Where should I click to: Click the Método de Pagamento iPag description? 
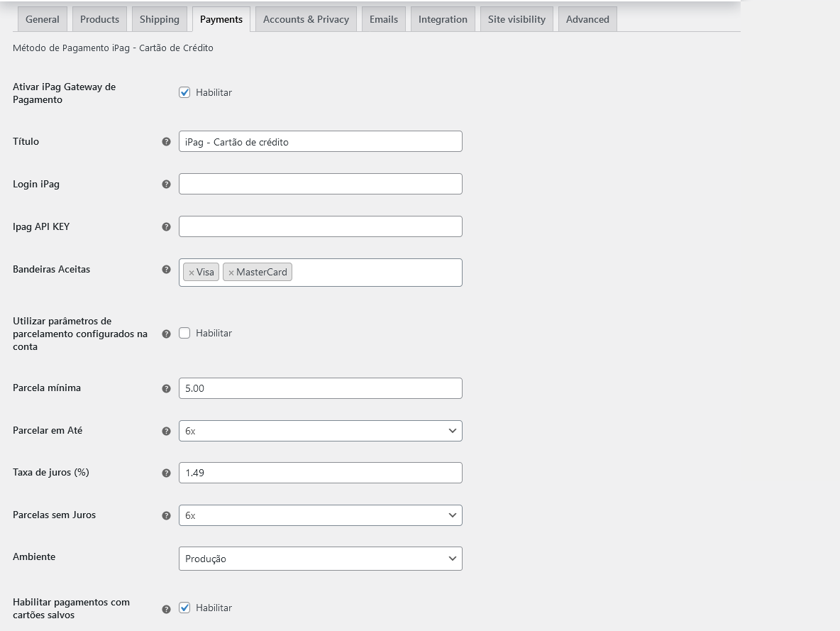click(x=113, y=48)
